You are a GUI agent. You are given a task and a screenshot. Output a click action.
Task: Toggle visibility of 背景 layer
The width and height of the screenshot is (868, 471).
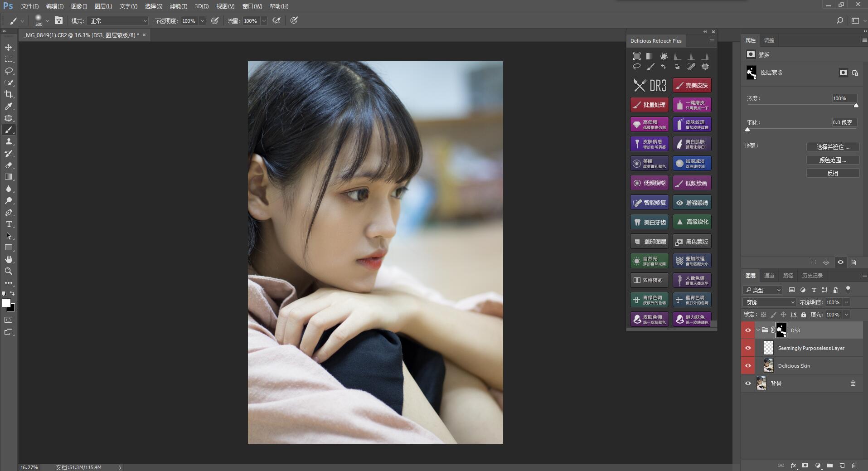[748, 384]
